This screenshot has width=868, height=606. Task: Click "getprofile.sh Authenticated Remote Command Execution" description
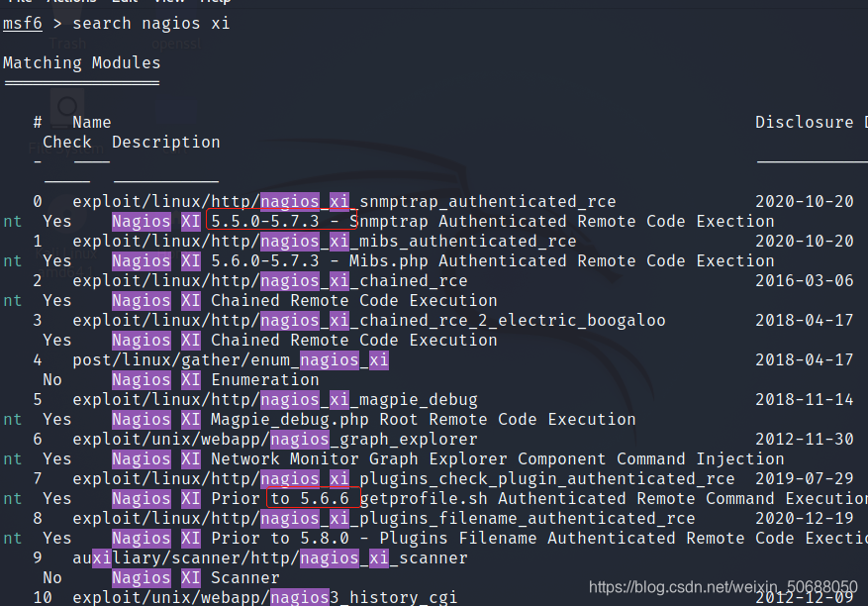[614, 498]
